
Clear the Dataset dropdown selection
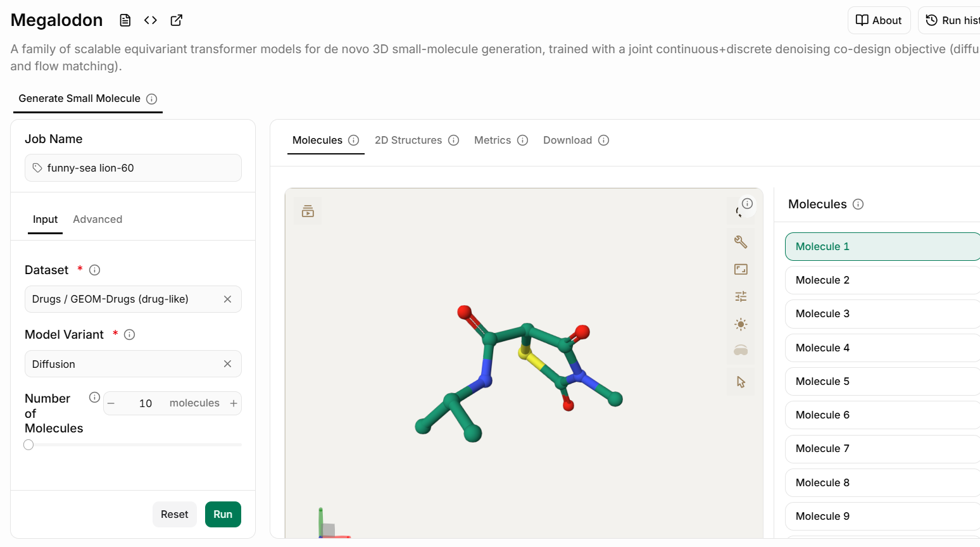click(228, 299)
